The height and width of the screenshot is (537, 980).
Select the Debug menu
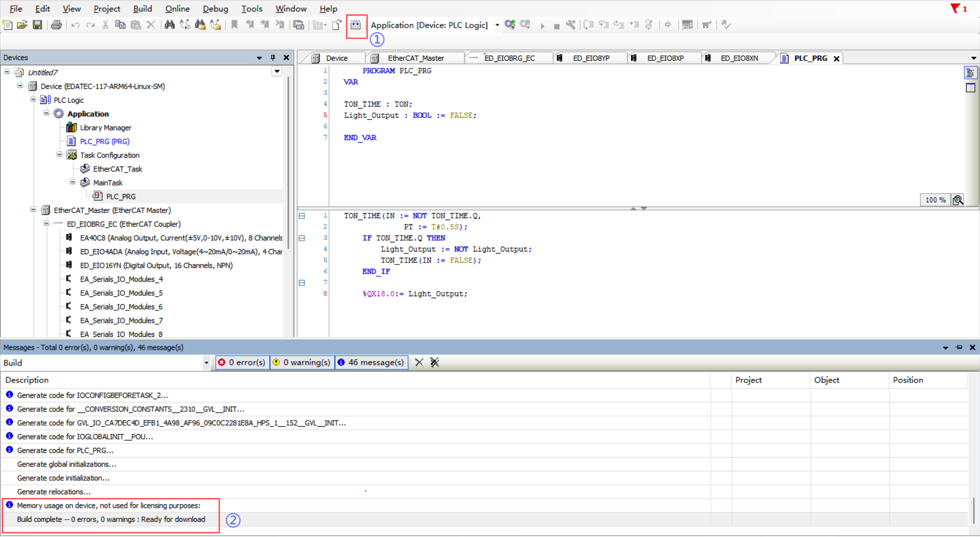click(x=214, y=9)
